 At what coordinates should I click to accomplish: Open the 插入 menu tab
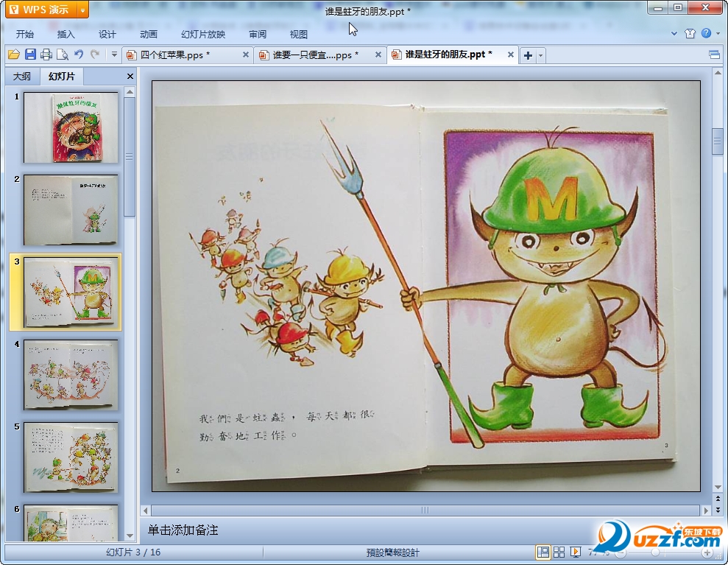coord(66,35)
